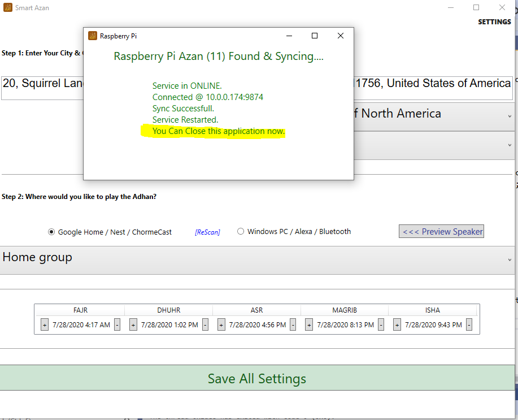Increase FAJR time with plus button

click(x=45, y=325)
